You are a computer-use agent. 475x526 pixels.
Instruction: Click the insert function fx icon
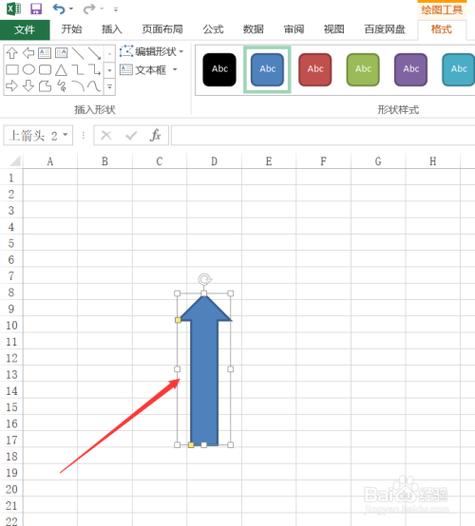pos(155,136)
